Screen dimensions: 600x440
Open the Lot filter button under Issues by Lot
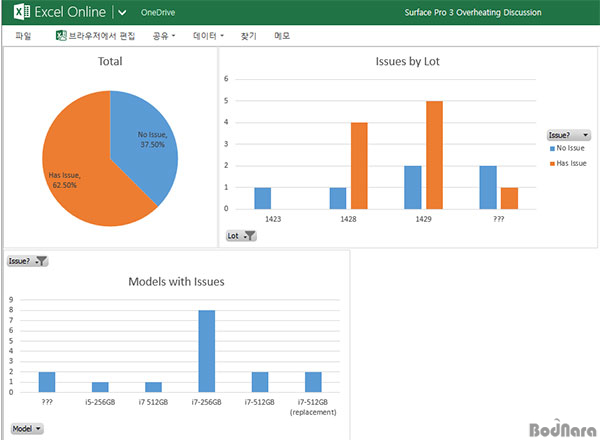(x=241, y=236)
